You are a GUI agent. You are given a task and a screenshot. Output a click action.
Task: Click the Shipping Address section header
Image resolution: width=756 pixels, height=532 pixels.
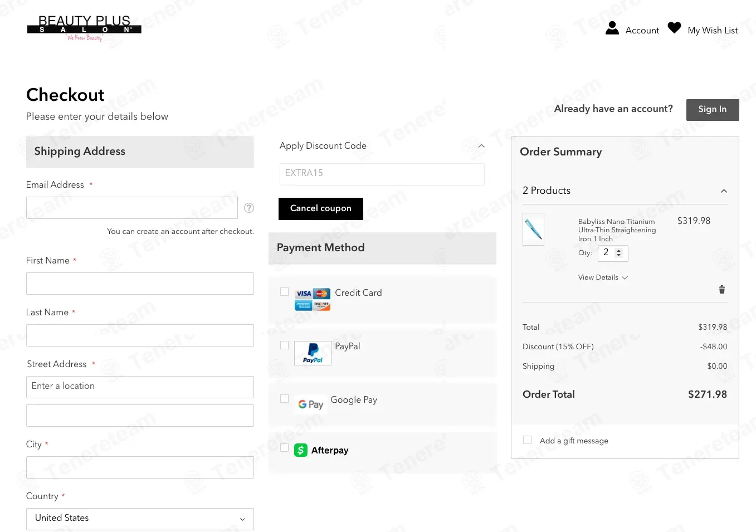[140, 152]
